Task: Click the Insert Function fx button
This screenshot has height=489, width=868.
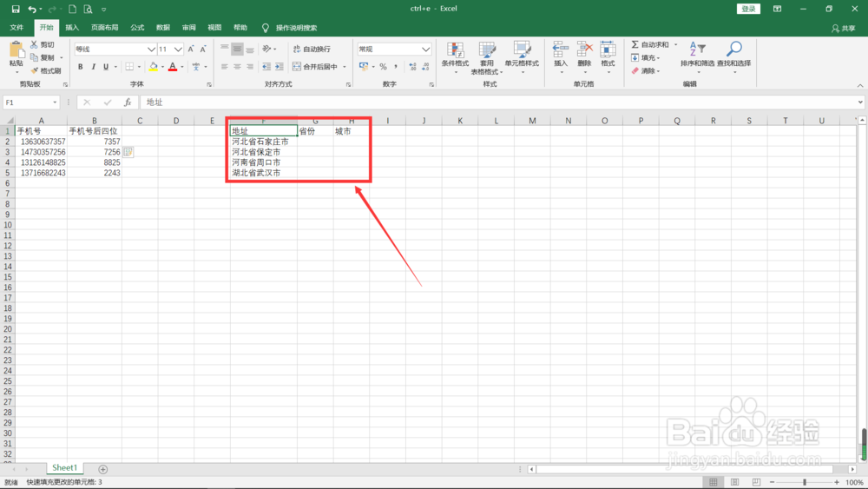Action: pyautogui.click(x=128, y=102)
